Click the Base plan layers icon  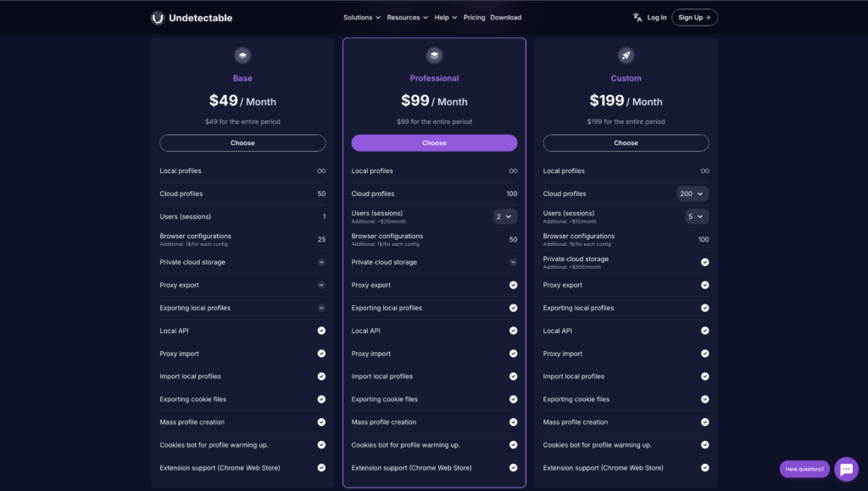[242, 56]
